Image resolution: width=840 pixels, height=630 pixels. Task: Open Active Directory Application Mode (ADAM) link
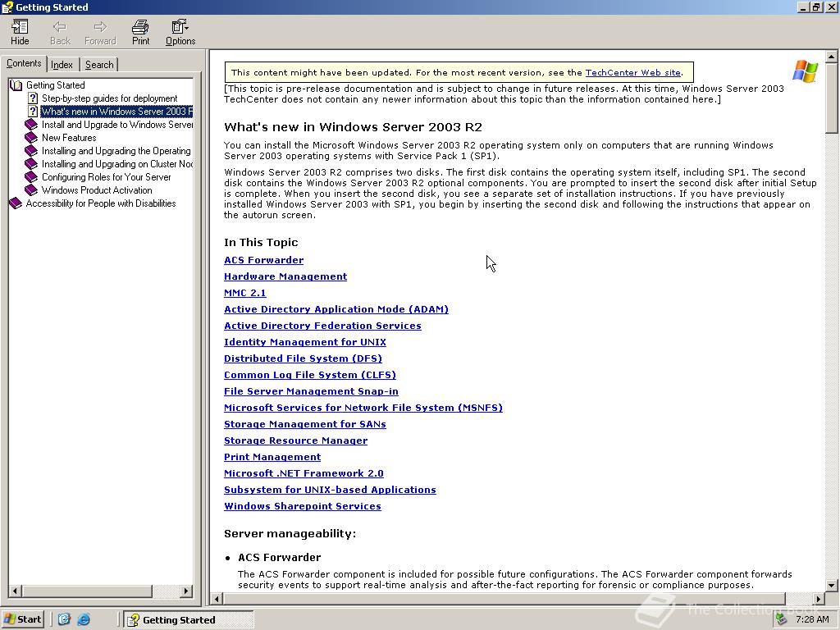point(336,309)
